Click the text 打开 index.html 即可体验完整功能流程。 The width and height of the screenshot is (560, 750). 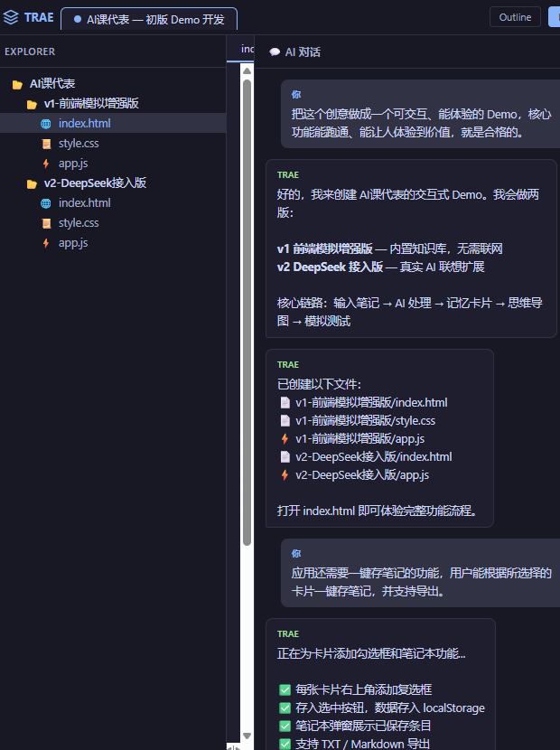coord(378,511)
